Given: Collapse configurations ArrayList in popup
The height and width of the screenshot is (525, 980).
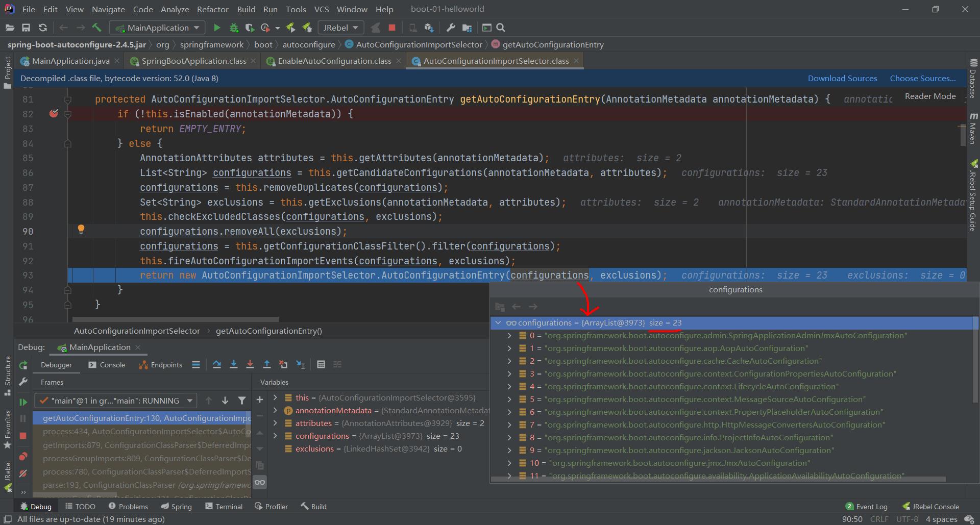Looking at the screenshot, I should pyautogui.click(x=498, y=322).
